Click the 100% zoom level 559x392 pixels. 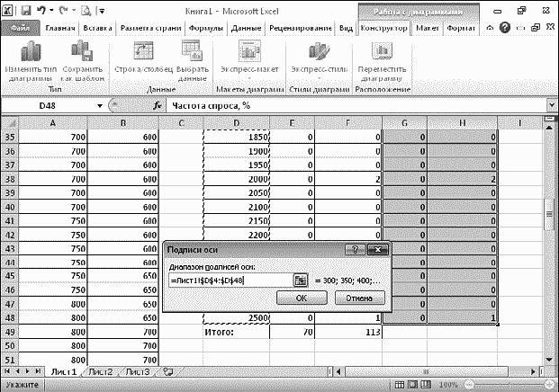(x=448, y=385)
